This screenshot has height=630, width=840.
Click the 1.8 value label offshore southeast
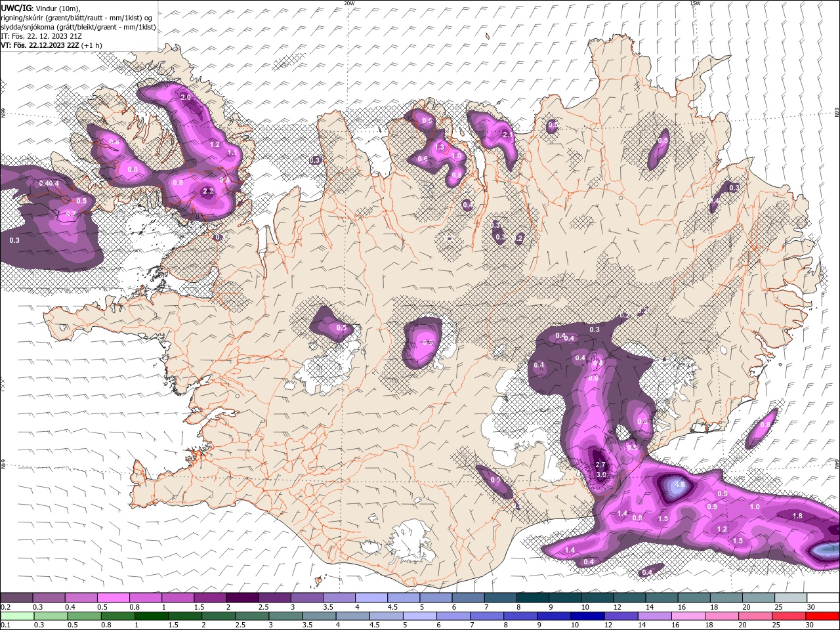797,516
